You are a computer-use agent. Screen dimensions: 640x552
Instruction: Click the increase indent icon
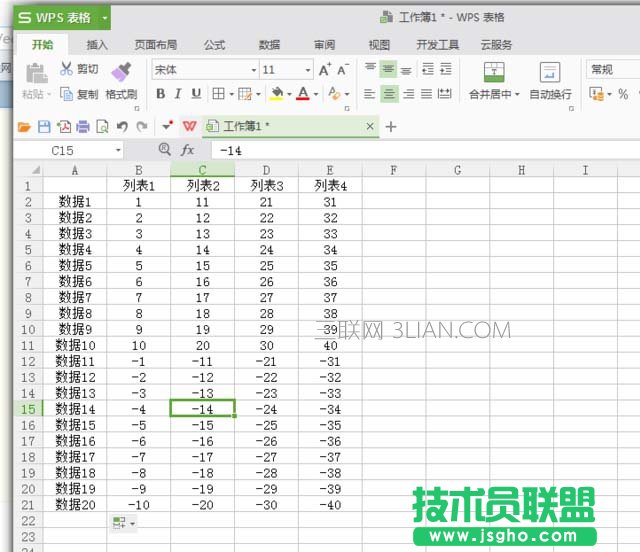pyautogui.click(x=446, y=69)
